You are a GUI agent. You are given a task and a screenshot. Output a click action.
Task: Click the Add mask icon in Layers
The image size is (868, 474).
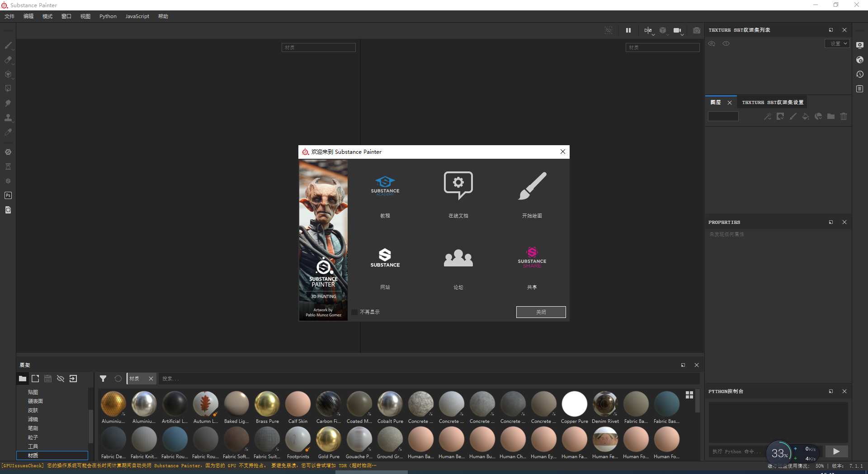coord(780,117)
